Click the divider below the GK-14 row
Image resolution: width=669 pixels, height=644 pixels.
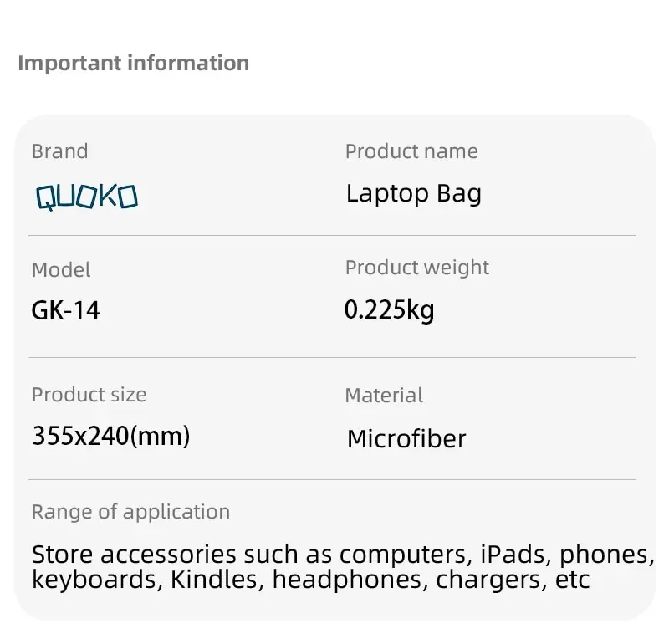[x=332, y=358]
